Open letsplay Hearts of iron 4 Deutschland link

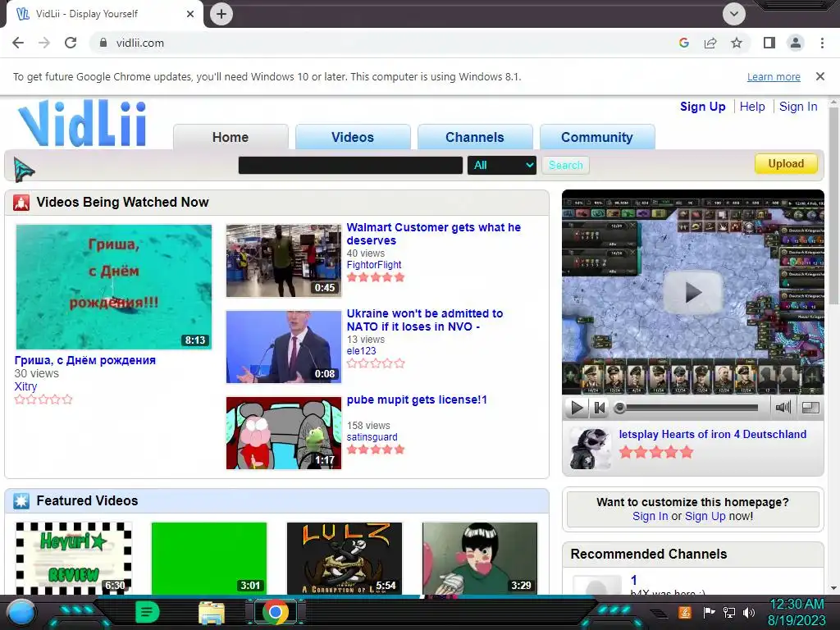pos(713,435)
